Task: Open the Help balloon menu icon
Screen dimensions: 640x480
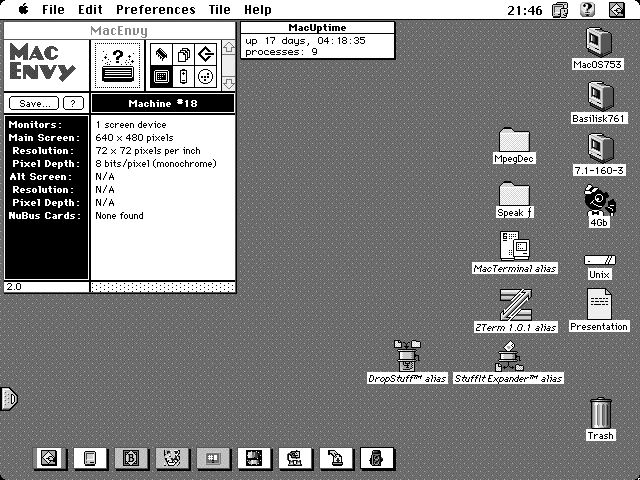Action: [589, 9]
